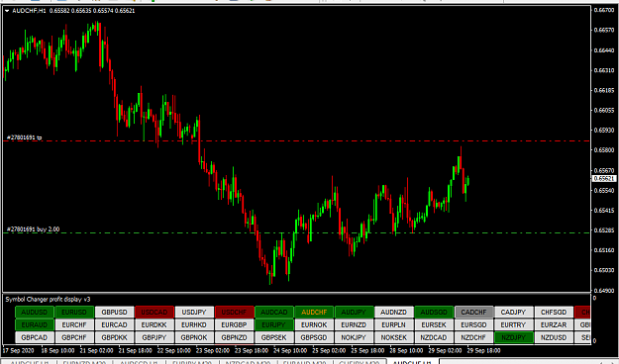The height and width of the screenshot is (364, 619).
Task: Go to the NOKSEK pair
Action: click(394, 337)
